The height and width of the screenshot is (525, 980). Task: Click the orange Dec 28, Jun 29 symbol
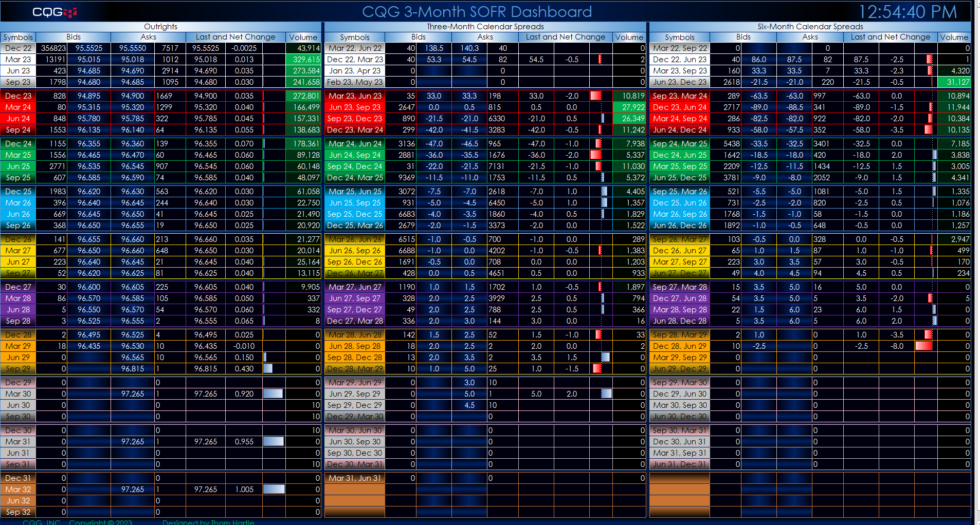tap(680, 346)
